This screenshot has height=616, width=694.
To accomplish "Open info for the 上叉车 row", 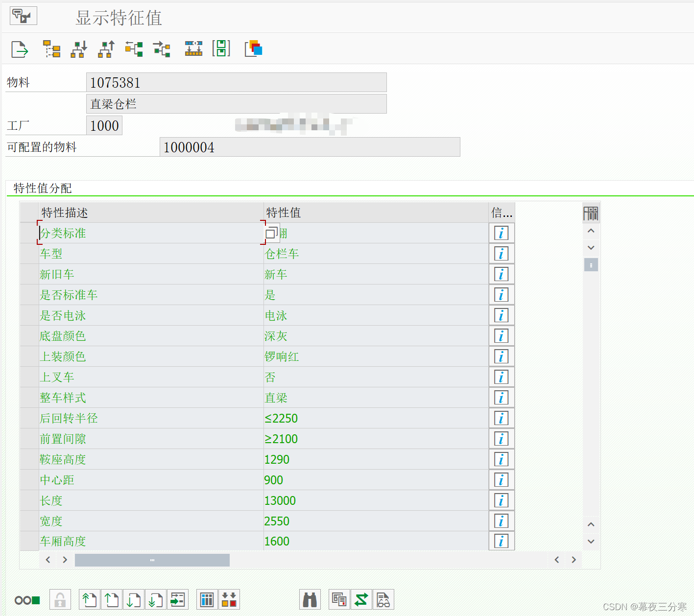I will [x=501, y=377].
